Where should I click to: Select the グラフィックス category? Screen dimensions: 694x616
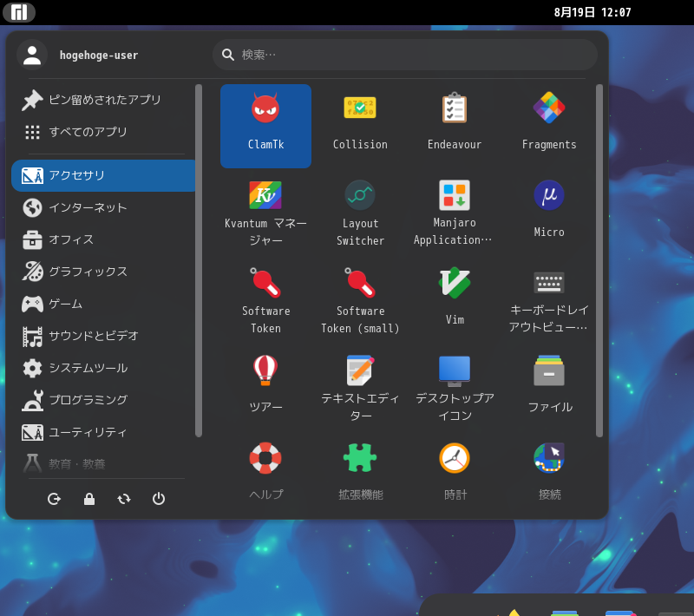coord(103,272)
